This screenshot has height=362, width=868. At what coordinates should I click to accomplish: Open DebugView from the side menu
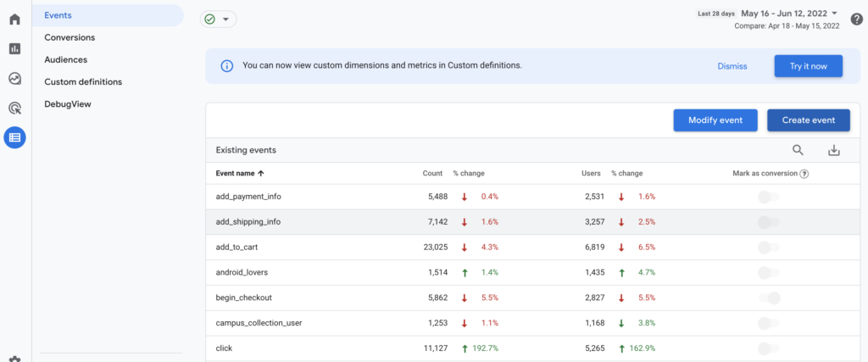(x=68, y=103)
